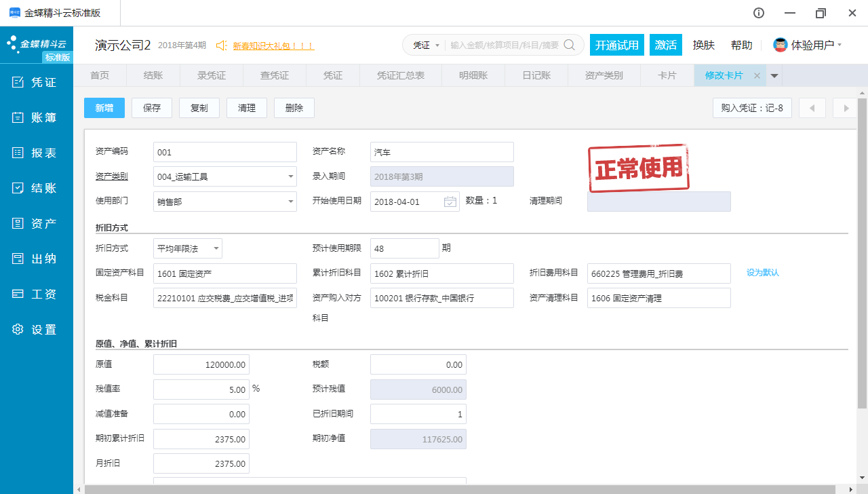Click the search magnifier in voucher search
The image size is (868, 494).
[569, 45]
